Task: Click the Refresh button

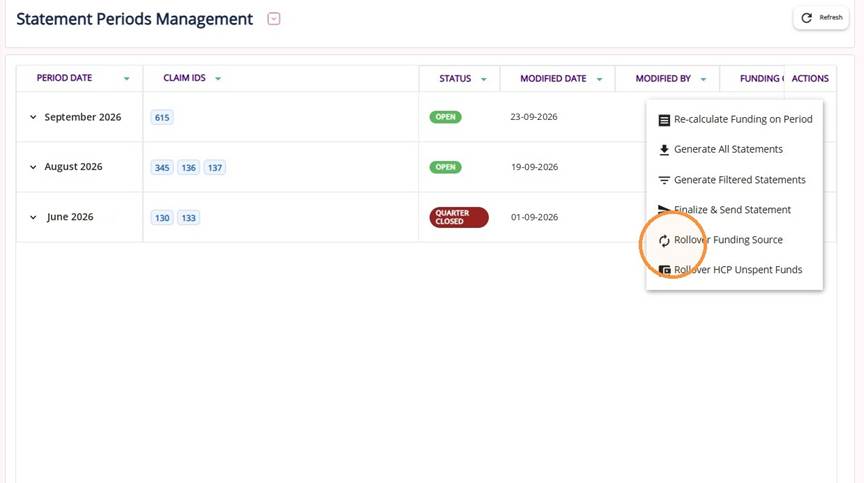Action: click(821, 18)
